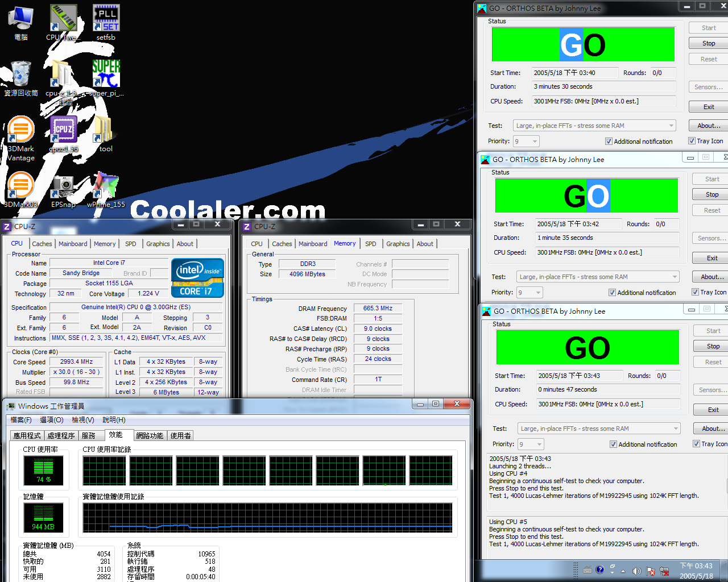Viewport: 728px width, 582px height.
Task: Open the network disconnected tray icon
Action: [x=664, y=571]
